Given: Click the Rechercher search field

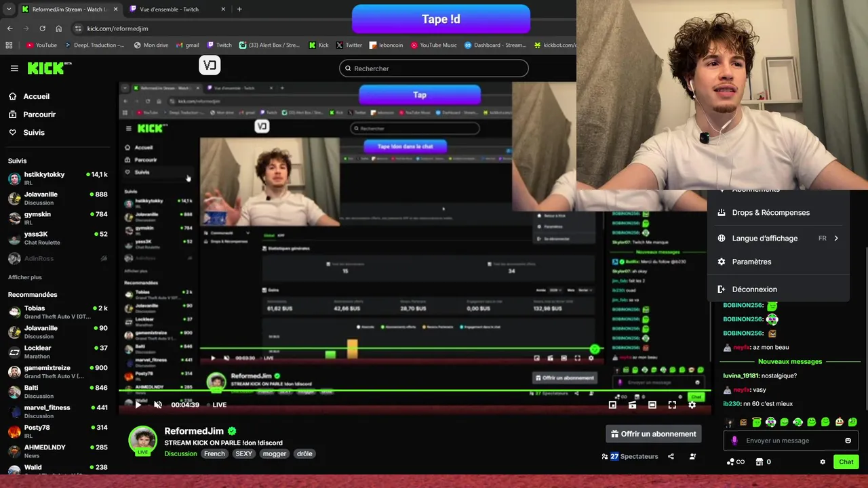Looking at the screenshot, I should tap(433, 68).
